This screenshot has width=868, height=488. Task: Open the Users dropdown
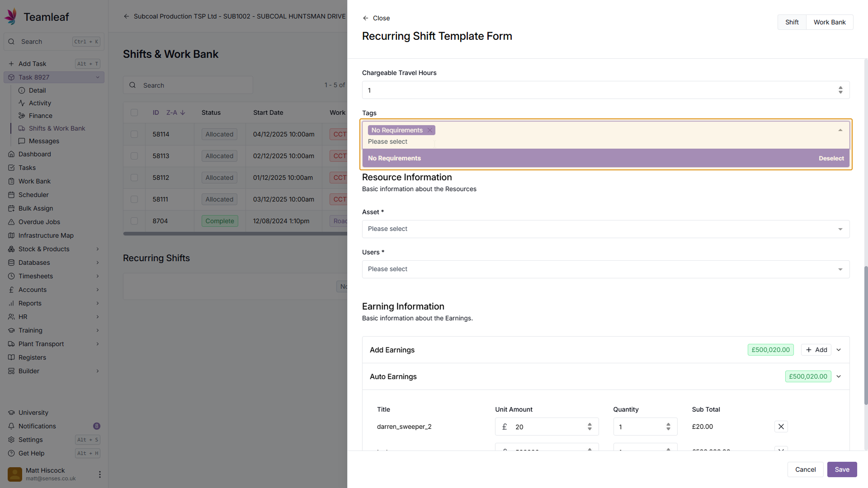[x=605, y=269]
